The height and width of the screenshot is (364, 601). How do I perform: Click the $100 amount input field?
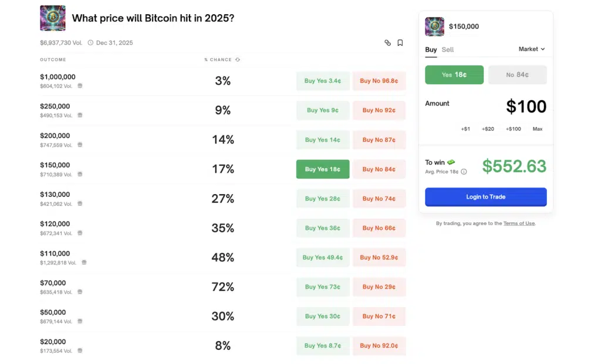(x=526, y=107)
